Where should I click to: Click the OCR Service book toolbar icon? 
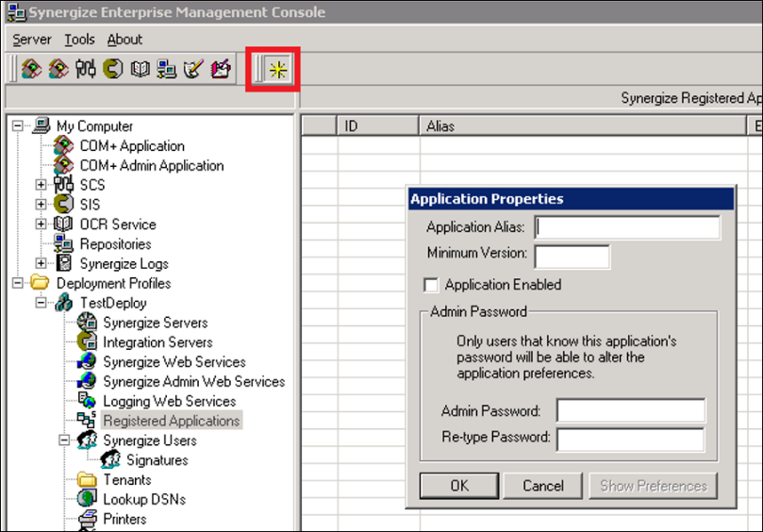click(x=141, y=69)
